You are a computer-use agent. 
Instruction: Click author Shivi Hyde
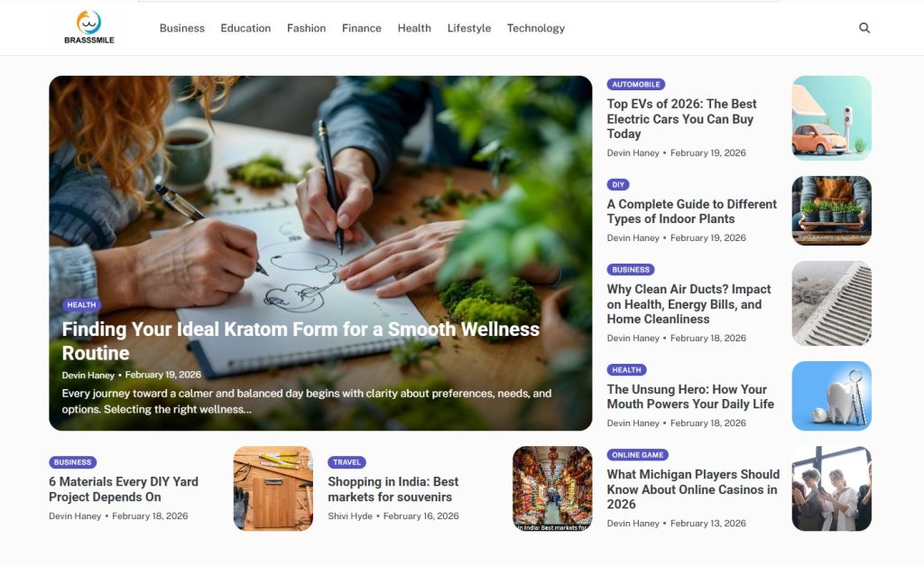tap(350, 516)
